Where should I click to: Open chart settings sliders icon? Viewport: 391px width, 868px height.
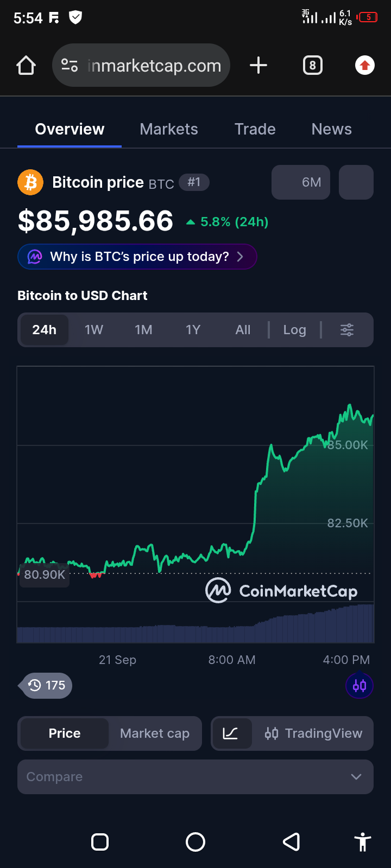(347, 330)
